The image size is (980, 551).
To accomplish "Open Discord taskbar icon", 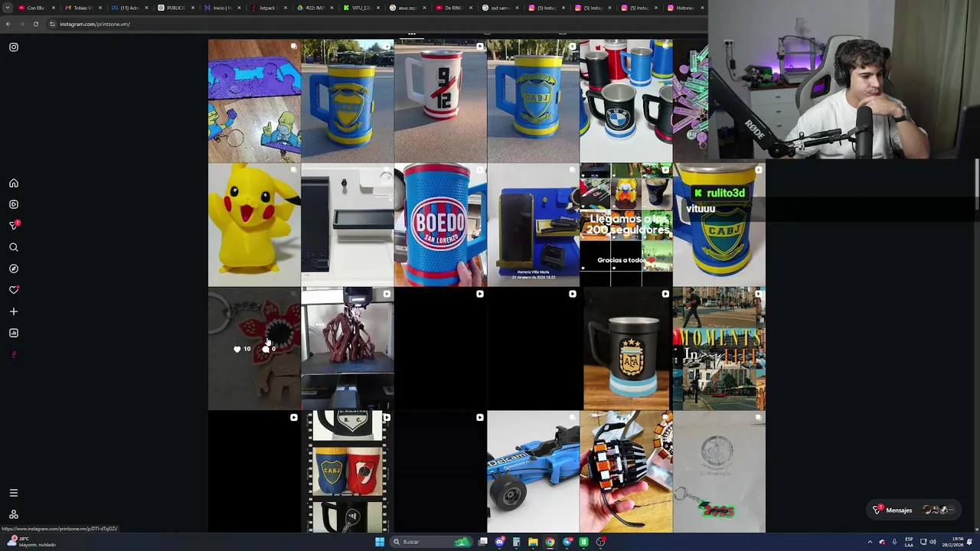I will coord(499,542).
